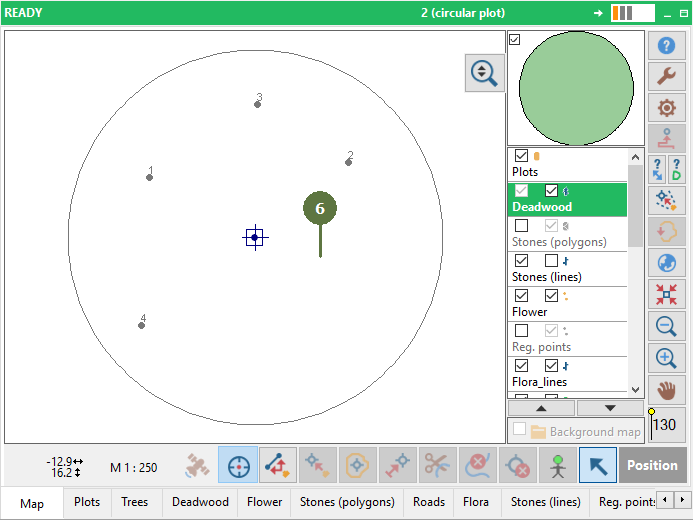Click the satellite GPS icon
The image size is (693, 520).
pyautogui.click(x=198, y=465)
